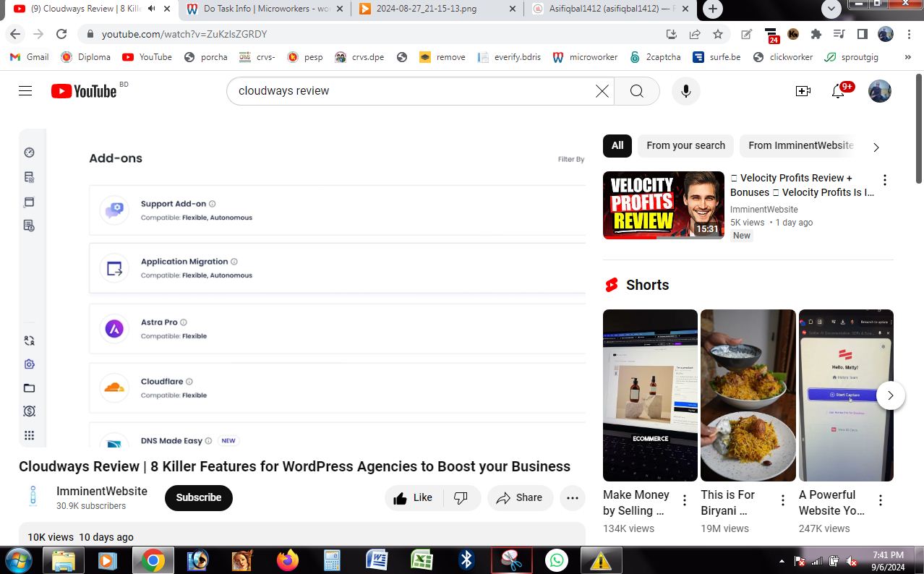Click the clock showing 7:41 PM

point(887,554)
